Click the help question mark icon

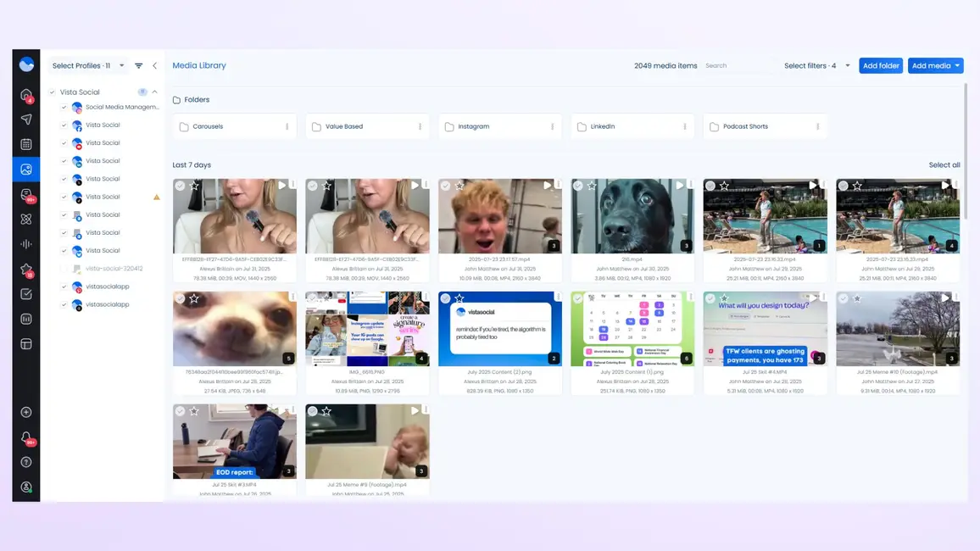(x=26, y=462)
